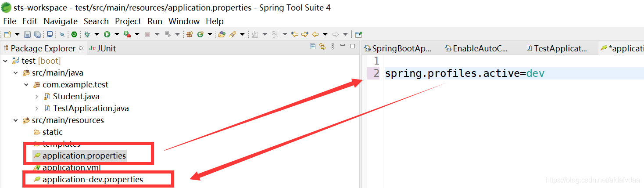
Task: Go to Next Edit Location icon
Action: 305,34
